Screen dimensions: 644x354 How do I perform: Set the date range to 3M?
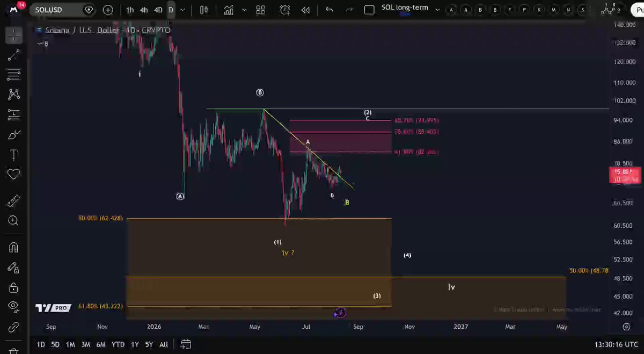pos(85,344)
